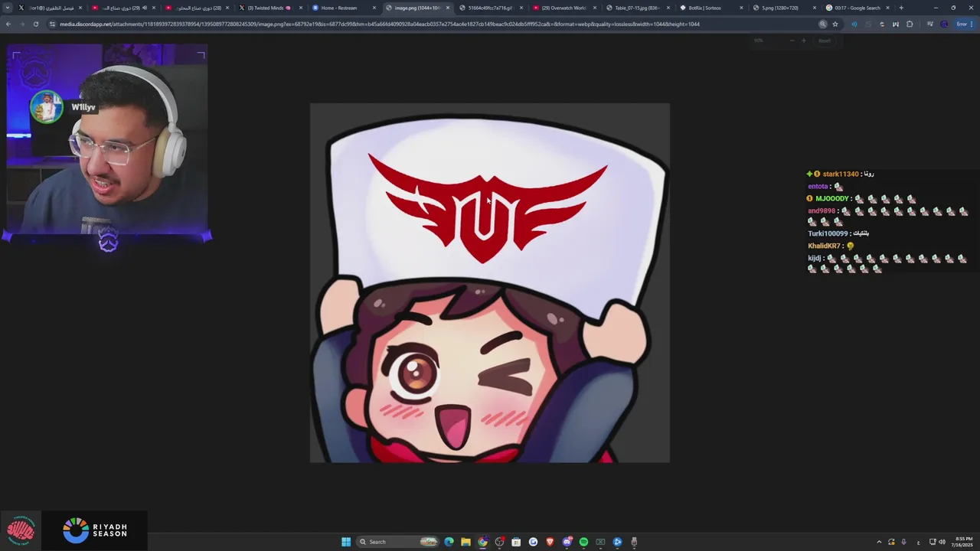Click the Turki100099 chat message
The height and width of the screenshot is (551, 980).
[838, 233]
